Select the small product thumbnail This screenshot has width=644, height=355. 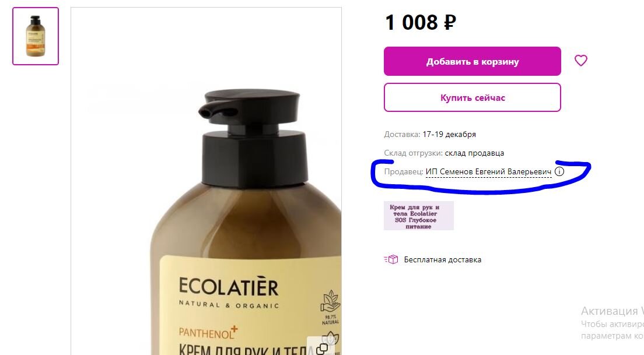tap(36, 36)
